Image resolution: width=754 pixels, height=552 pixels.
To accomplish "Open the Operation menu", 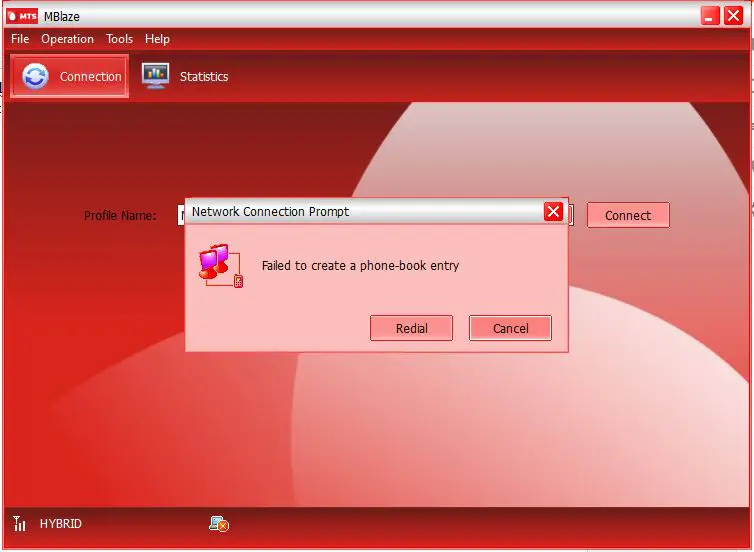I will (x=67, y=39).
